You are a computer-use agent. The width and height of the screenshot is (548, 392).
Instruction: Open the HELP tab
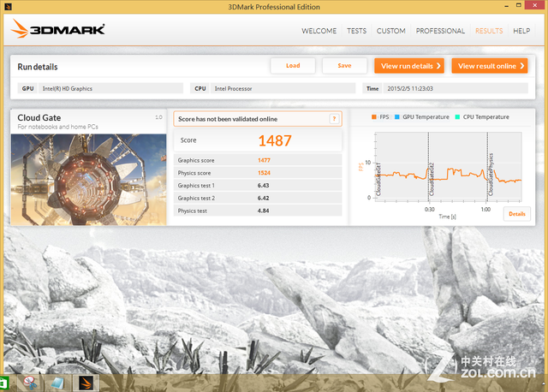pyautogui.click(x=521, y=31)
